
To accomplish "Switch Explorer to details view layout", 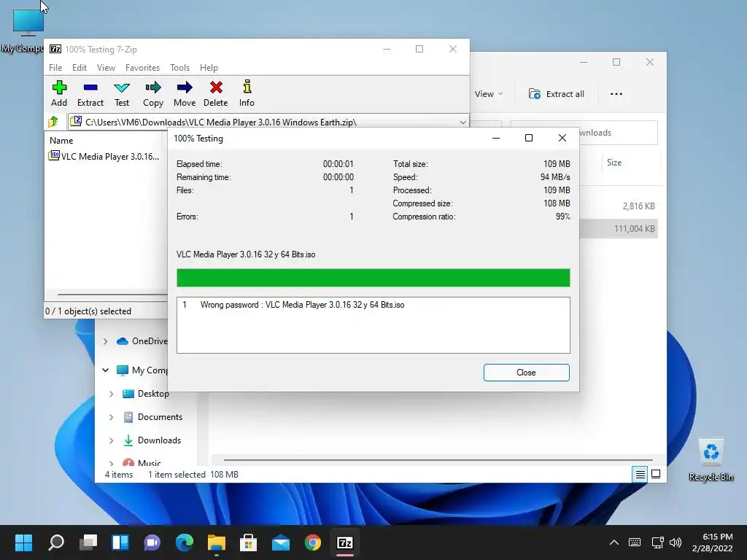I will pos(640,474).
